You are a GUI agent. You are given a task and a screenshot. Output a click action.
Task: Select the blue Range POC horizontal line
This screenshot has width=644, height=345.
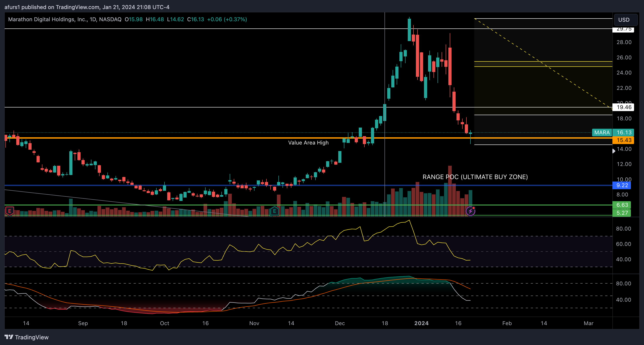308,185
